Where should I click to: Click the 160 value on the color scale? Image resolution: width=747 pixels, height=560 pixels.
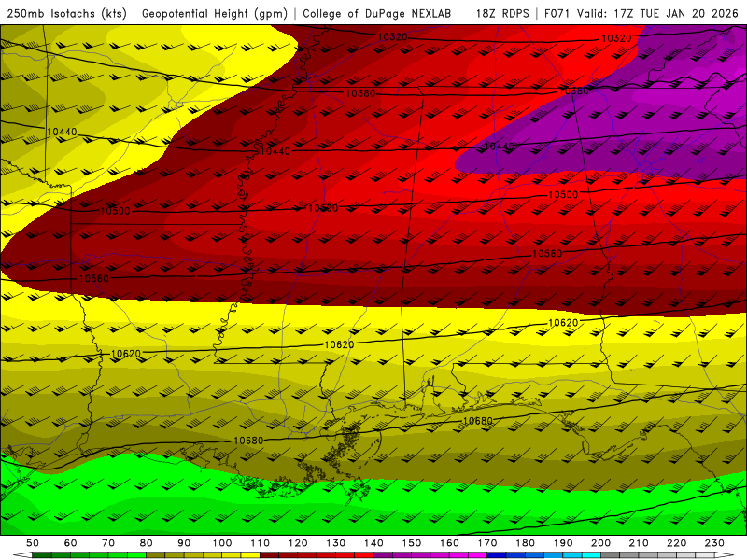pyautogui.click(x=449, y=543)
